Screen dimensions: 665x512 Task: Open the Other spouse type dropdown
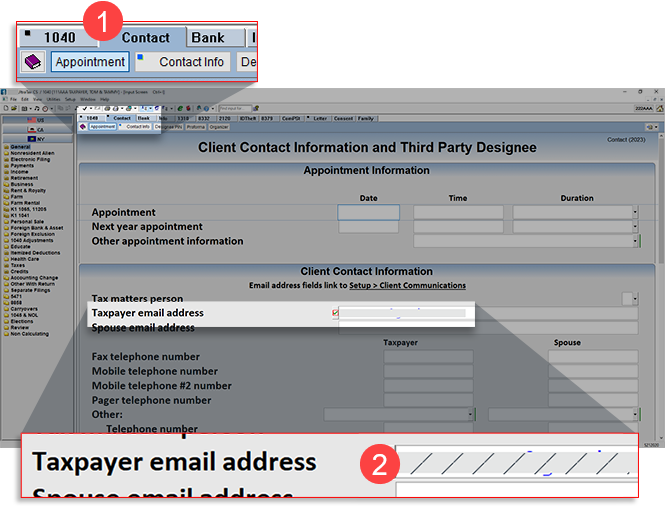coord(635,414)
